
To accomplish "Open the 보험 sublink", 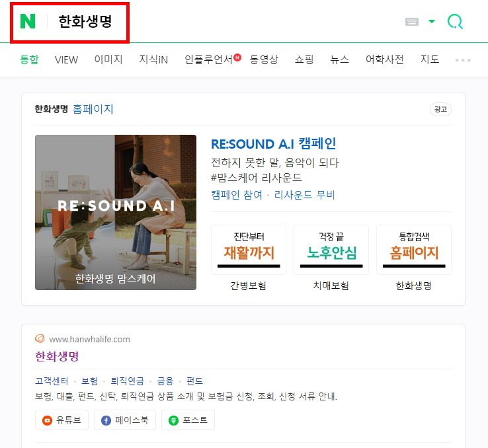I will point(90,381).
